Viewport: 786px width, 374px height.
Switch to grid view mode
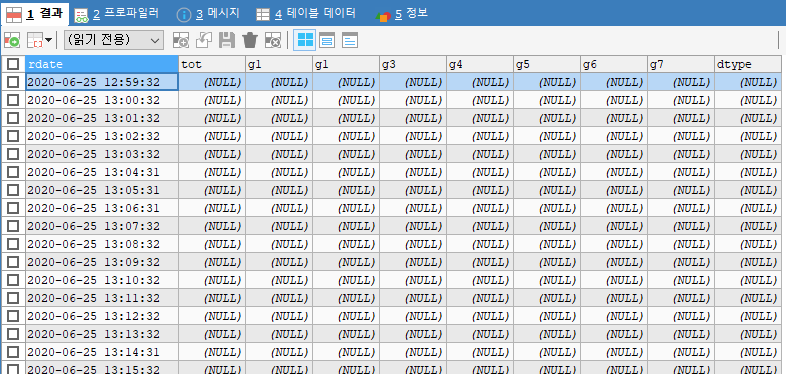pyautogui.click(x=304, y=40)
